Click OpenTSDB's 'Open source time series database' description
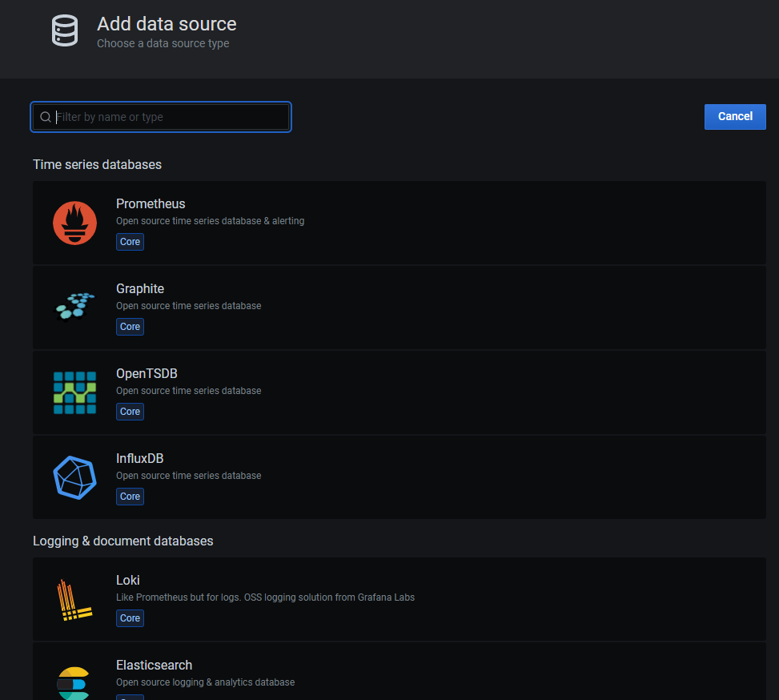Viewport: 779px width, 700px height. [189, 391]
